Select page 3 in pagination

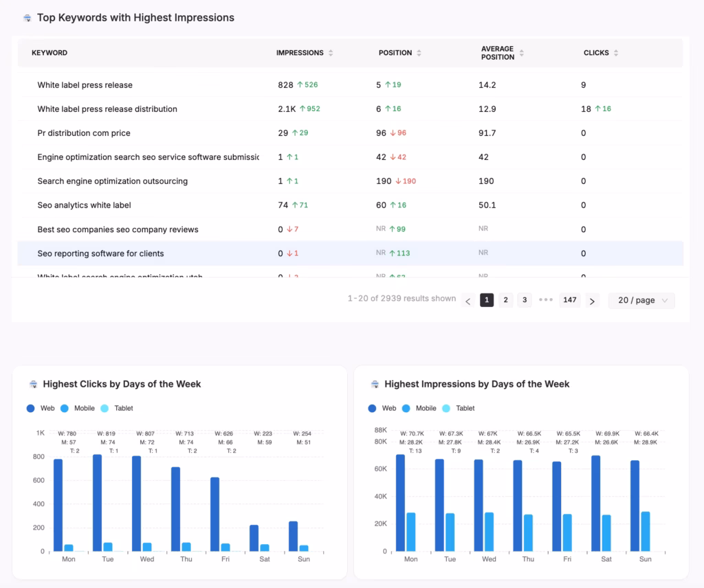coord(525,300)
